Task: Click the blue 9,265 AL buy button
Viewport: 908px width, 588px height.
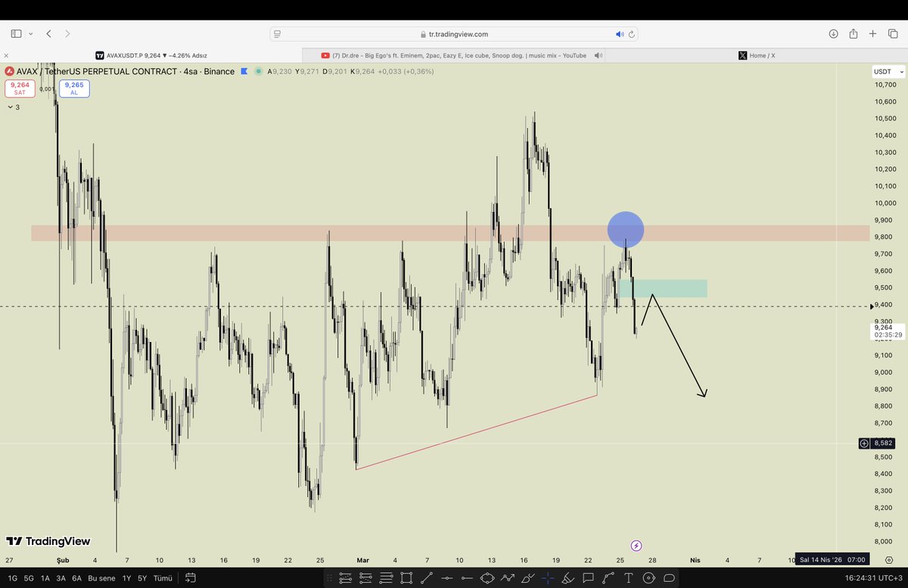Action: point(74,89)
